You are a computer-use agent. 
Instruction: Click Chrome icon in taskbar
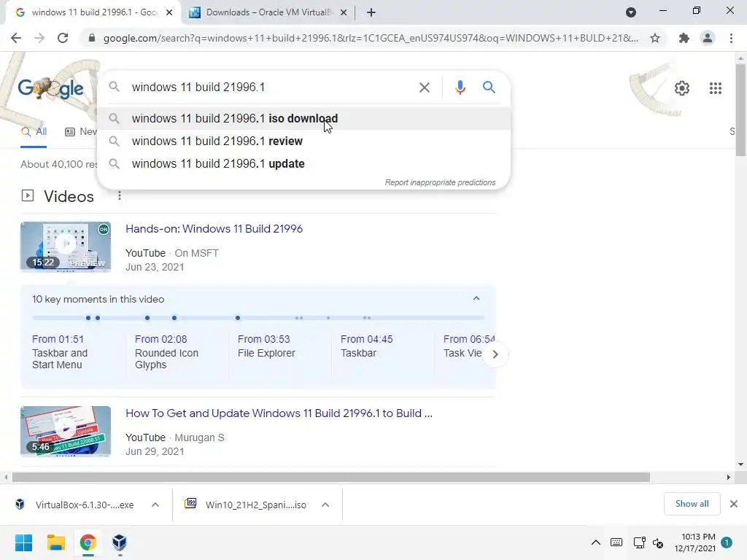coord(88,542)
